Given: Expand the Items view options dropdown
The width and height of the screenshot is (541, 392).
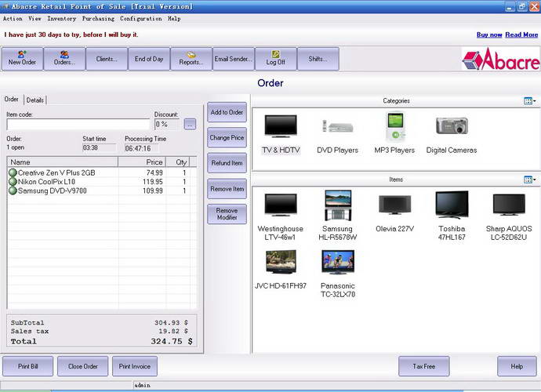Looking at the screenshot, I should tap(528, 180).
